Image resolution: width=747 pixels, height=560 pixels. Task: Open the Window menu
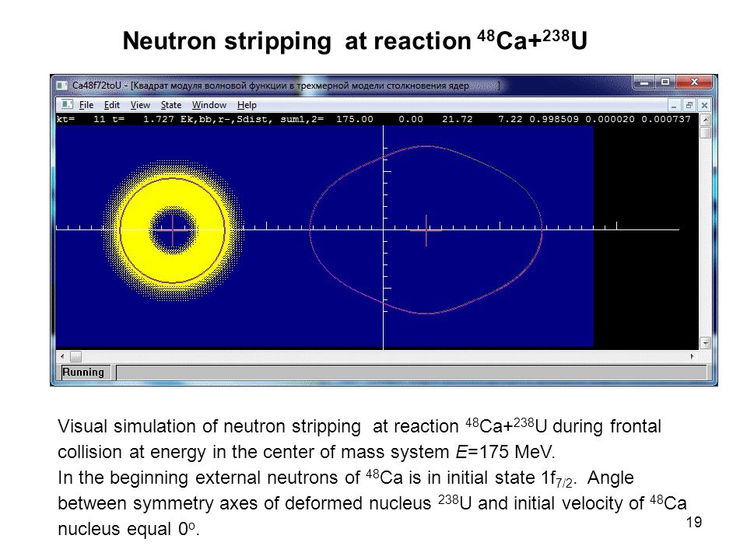[x=209, y=105]
